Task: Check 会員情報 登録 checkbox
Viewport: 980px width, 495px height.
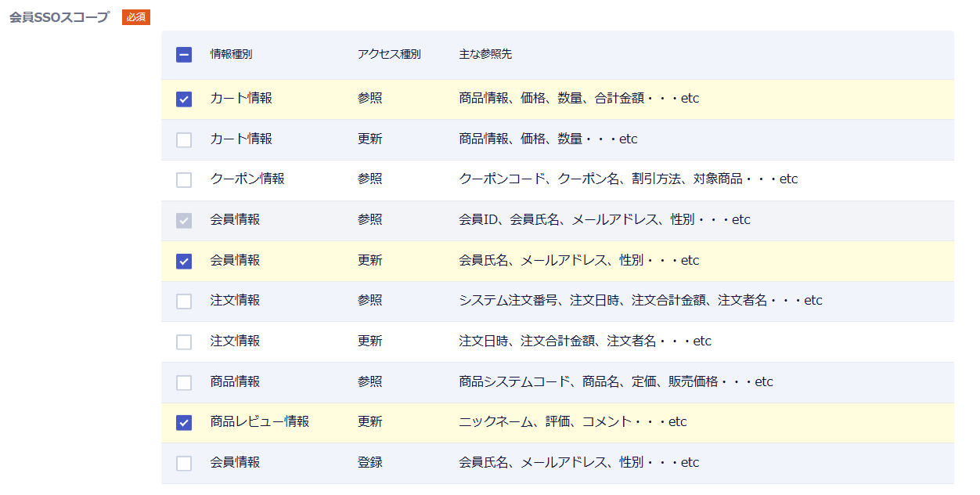Action: (184, 464)
